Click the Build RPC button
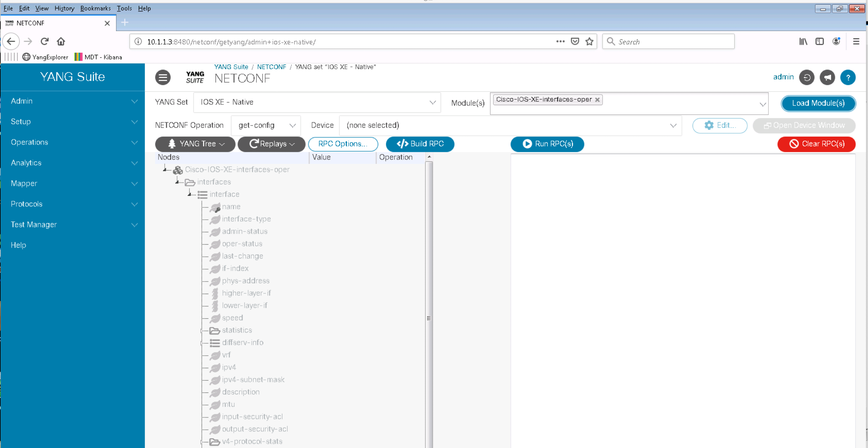 click(420, 144)
